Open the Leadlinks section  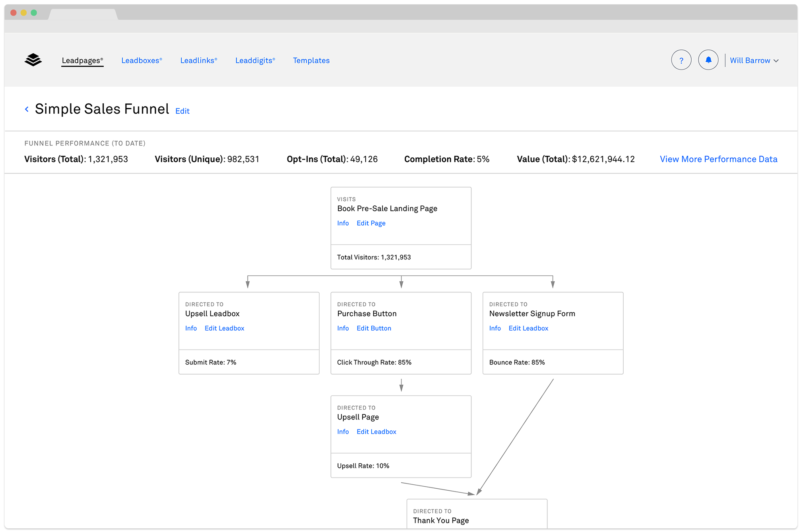(x=199, y=60)
